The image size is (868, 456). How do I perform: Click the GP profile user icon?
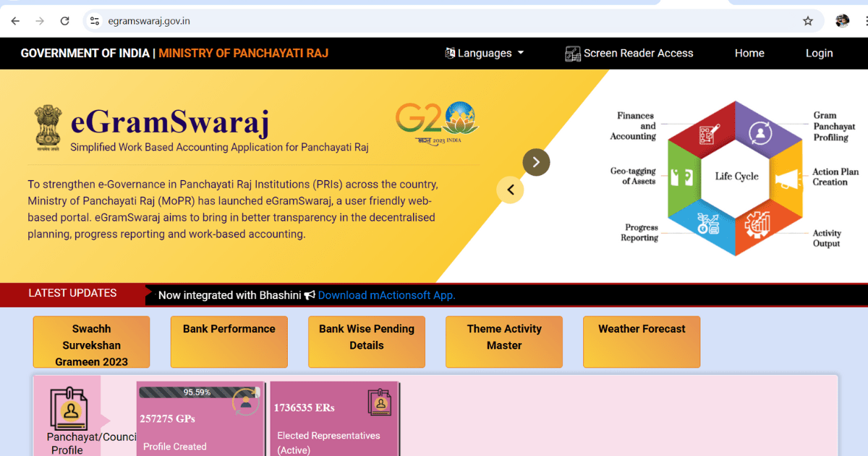[x=246, y=402]
